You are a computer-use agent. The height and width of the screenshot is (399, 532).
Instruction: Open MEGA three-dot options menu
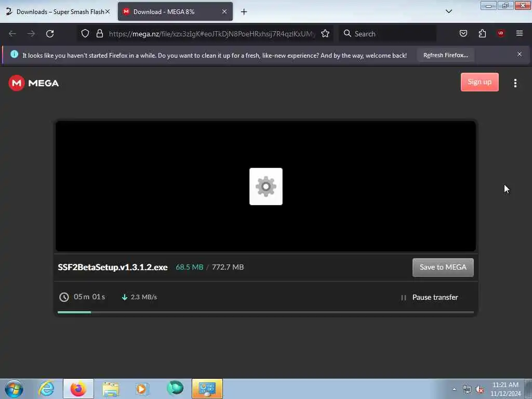pyautogui.click(x=515, y=83)
